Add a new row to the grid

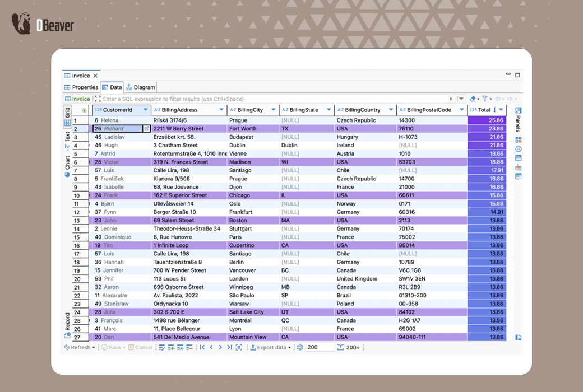(171, 347)
